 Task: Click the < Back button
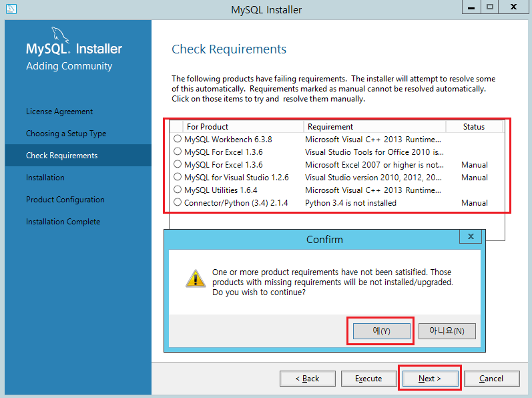tap(308, 379)
